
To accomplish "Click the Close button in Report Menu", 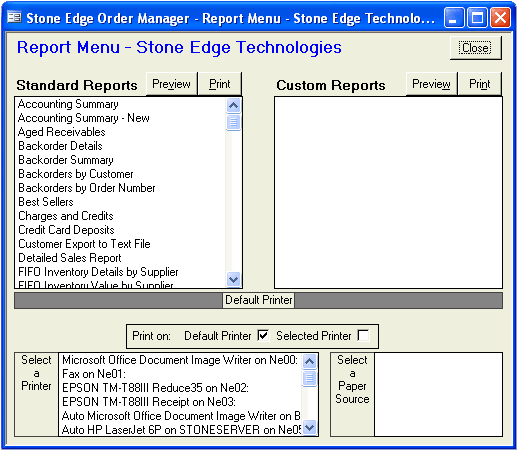I will pos(475,48).
